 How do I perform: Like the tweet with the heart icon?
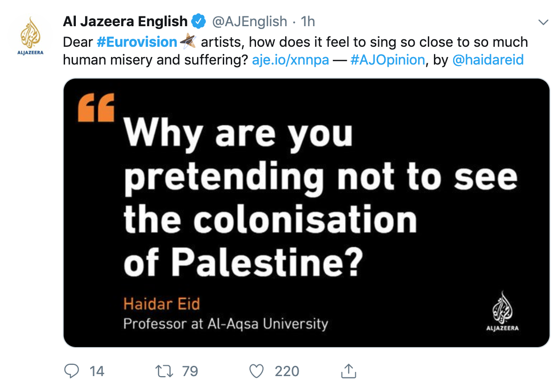(256, 371)
